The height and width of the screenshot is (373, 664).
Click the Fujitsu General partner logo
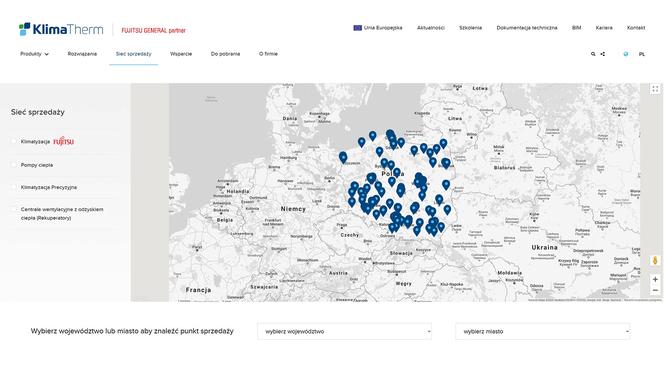(x=153, y=30)
